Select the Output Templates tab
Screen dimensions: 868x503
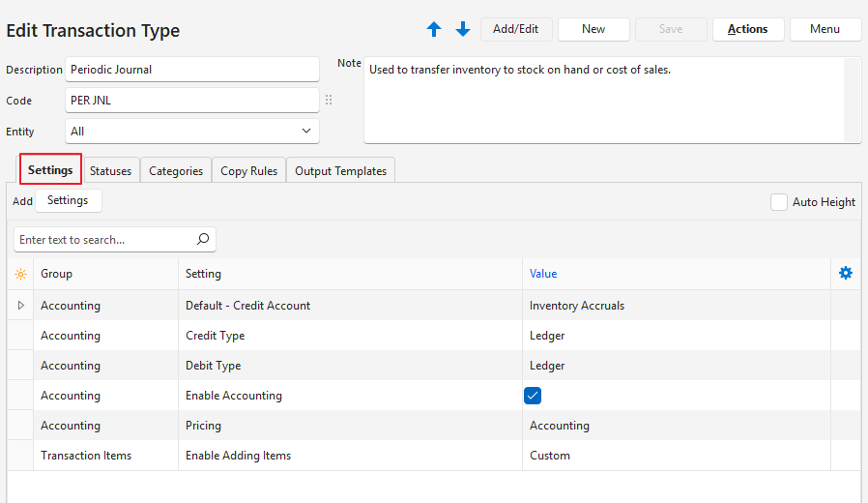(x=340, y=171)
